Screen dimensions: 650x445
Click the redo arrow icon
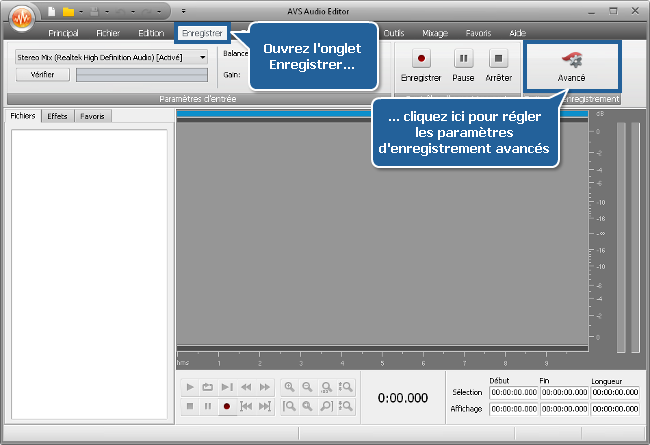pos(147,12)
